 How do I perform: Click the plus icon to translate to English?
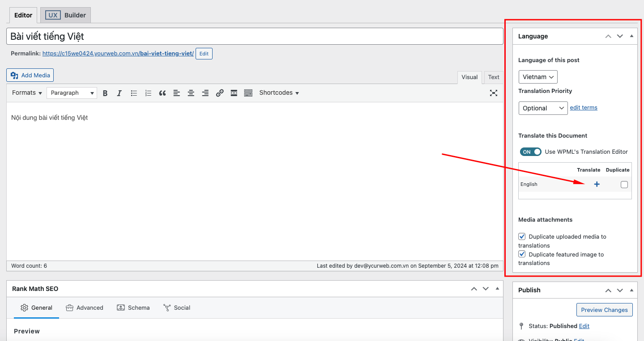click(597, 184)
